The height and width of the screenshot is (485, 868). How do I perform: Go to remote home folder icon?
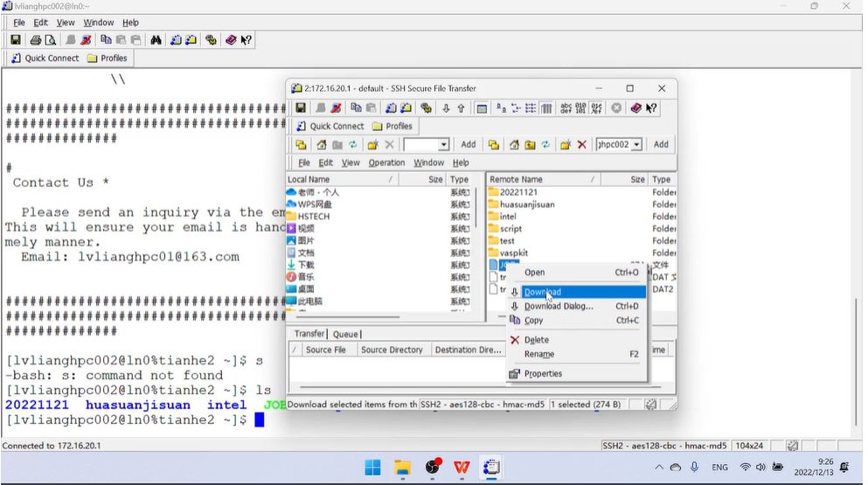point(514,144)
